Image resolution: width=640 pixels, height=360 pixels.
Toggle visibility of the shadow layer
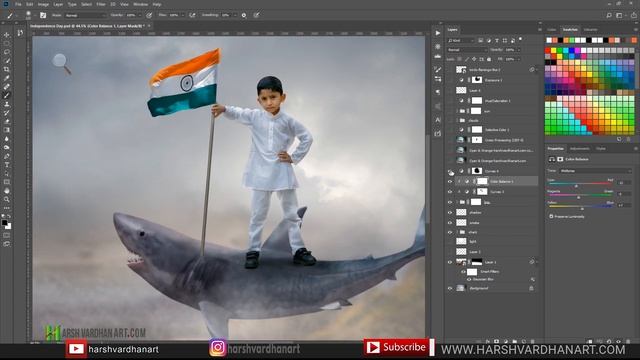450,213
